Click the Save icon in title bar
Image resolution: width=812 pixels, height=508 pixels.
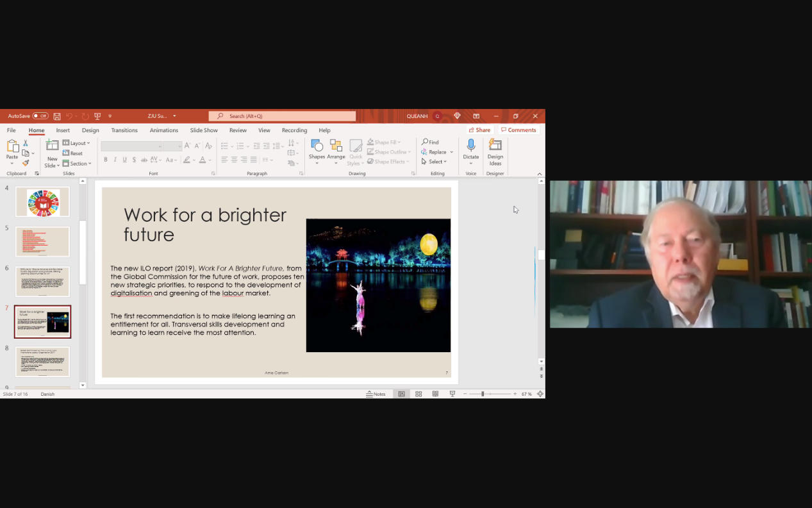coord(57,116)
